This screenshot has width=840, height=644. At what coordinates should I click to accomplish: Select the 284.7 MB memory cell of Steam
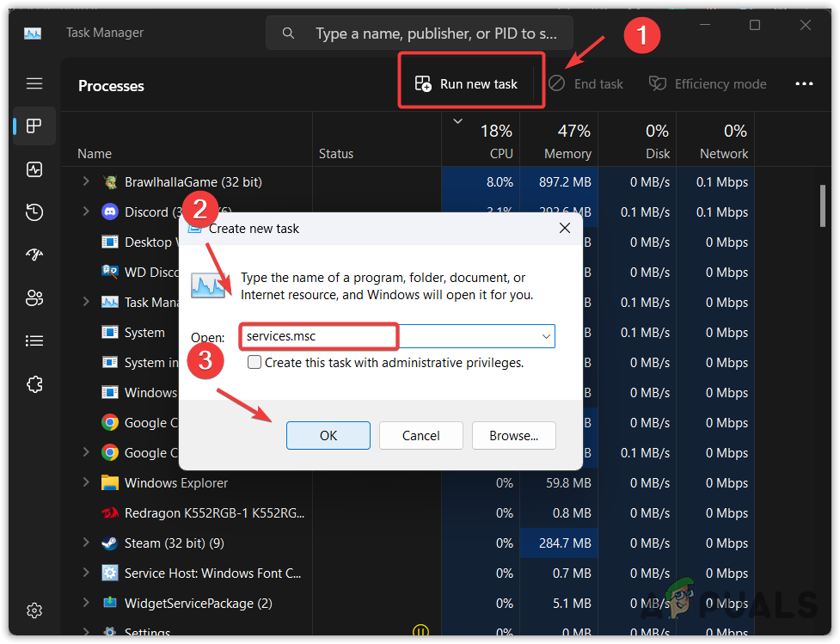pyautogui.click(x=559, y=543)
